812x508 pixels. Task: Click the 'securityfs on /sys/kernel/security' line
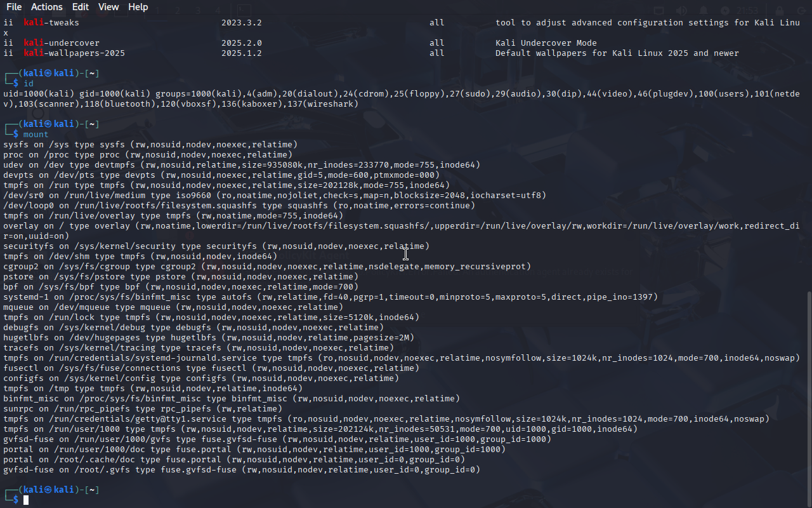[x=216, y=246]
